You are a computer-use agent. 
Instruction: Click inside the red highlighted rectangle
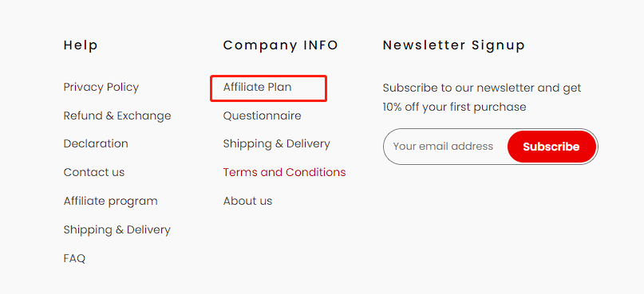click(x=269, y=88)
